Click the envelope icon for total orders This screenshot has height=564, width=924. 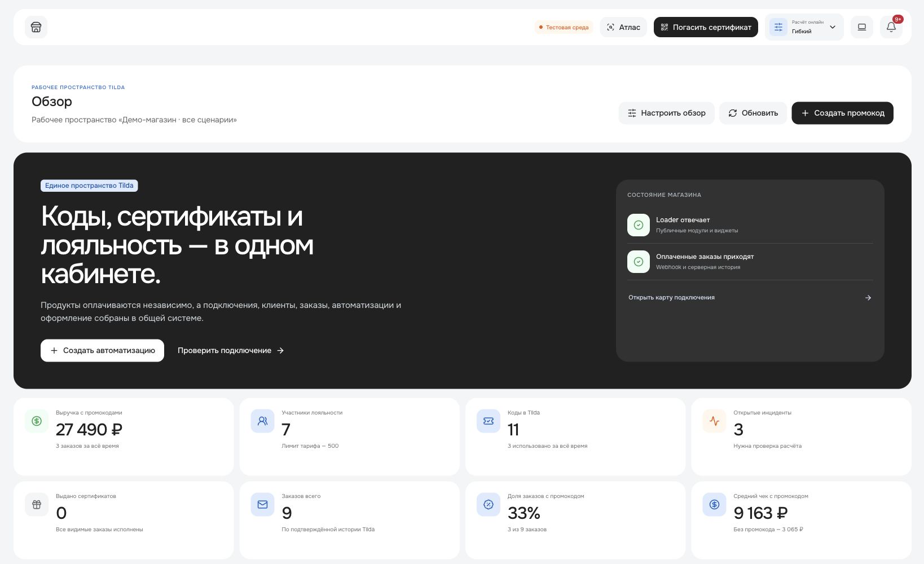click(262, 505)
